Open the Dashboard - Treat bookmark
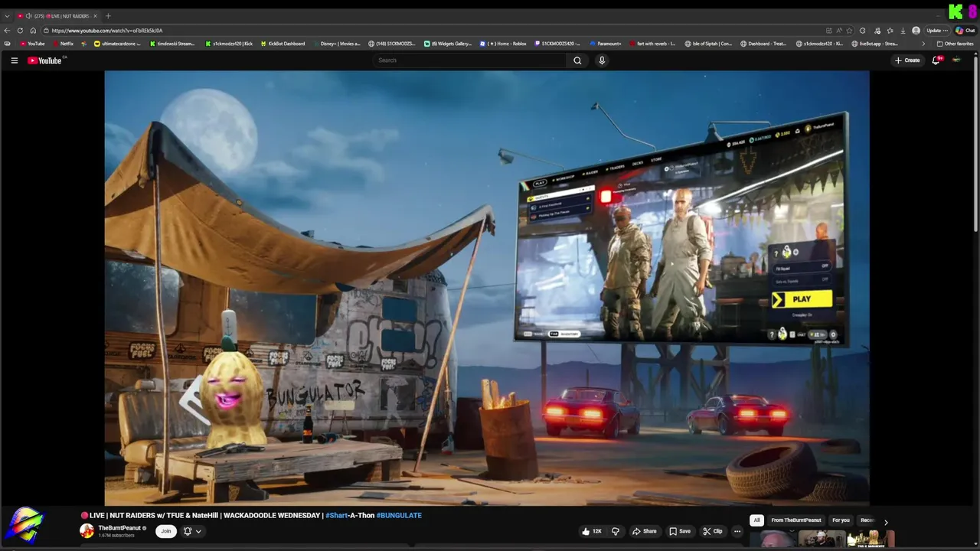 764,44
